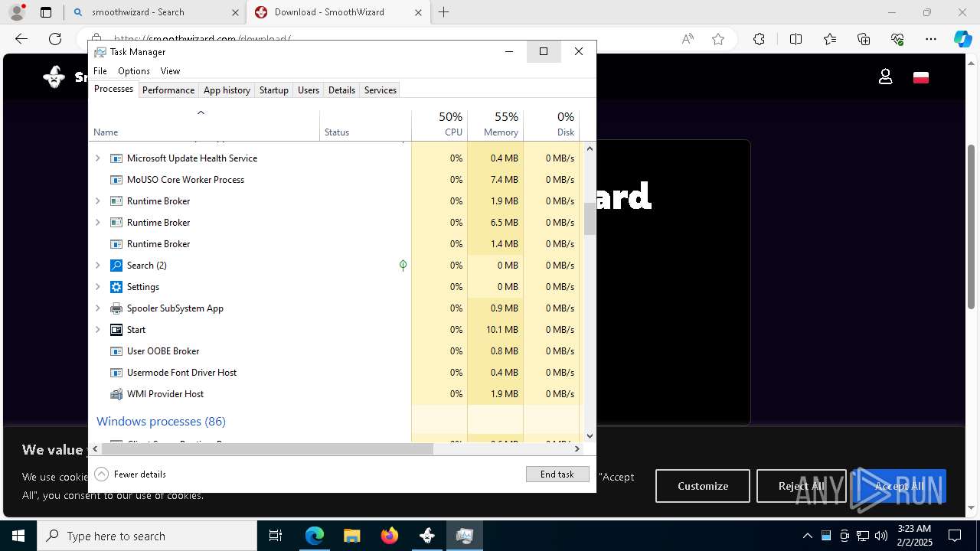The width and height of the screenshot is (980, 551).
Task: Go back in the Edge browser
Action: (x=21, y=39)
